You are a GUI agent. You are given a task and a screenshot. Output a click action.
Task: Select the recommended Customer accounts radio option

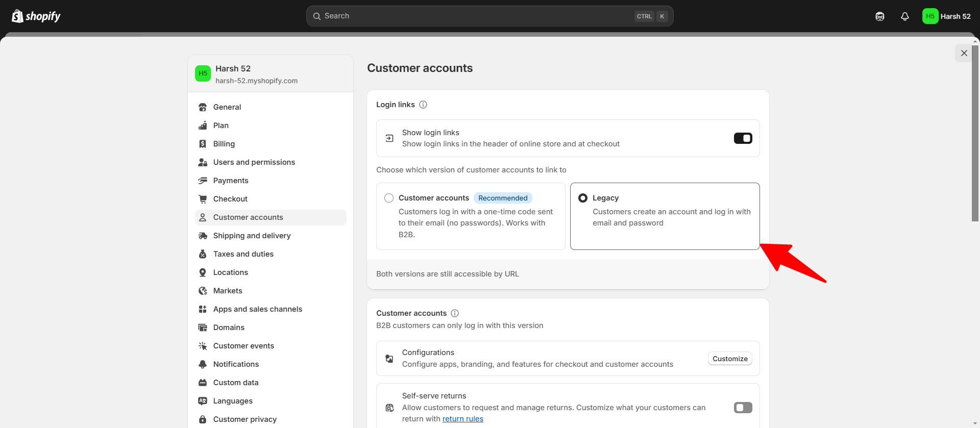point(389,198)
